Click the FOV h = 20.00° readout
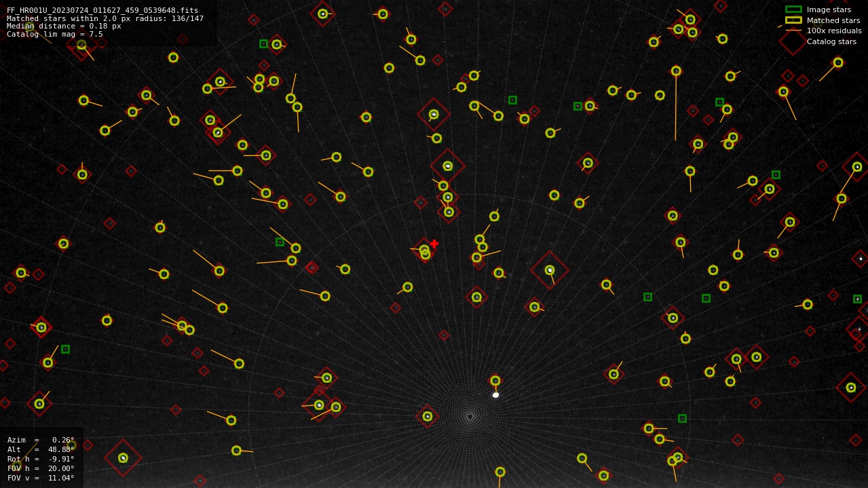This screenshot has width=868, height=488. pyautogui.click(x=41, y=469)
